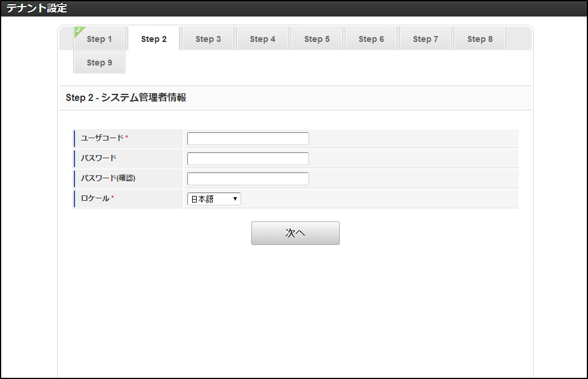
Task: Open the Step 1 tab
Action: coord(99,38)
